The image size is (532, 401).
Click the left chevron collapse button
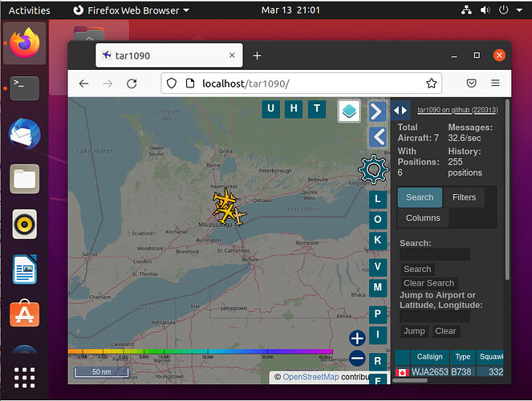[x=377, y=137]
